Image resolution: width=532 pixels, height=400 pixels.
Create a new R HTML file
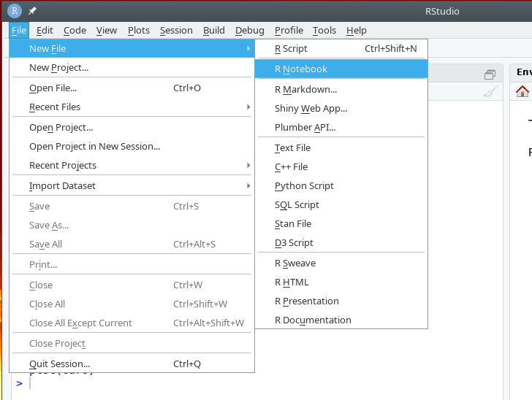coord(341,282)
